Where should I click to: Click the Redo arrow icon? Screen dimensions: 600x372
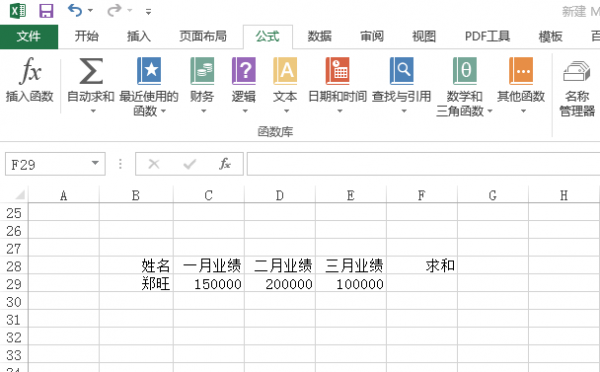tap(114, 10)
